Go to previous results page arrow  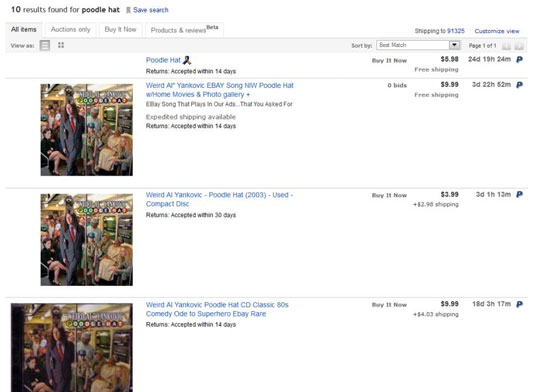tap(506, 46)
